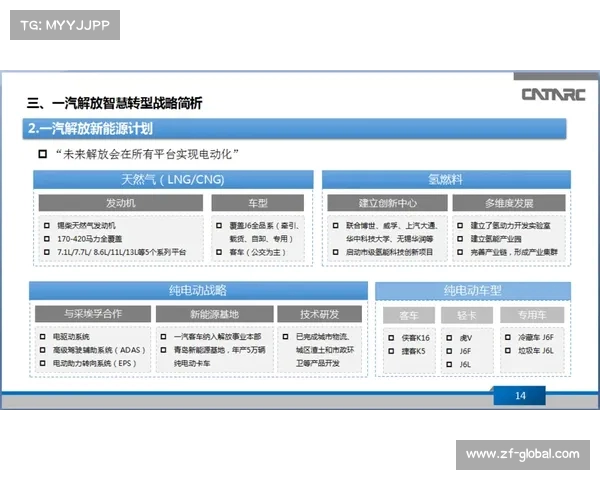Select the bullet text '锡柴天然气发动机'
600x480 pixels.
pyautogui.click(x=86, y=225)
